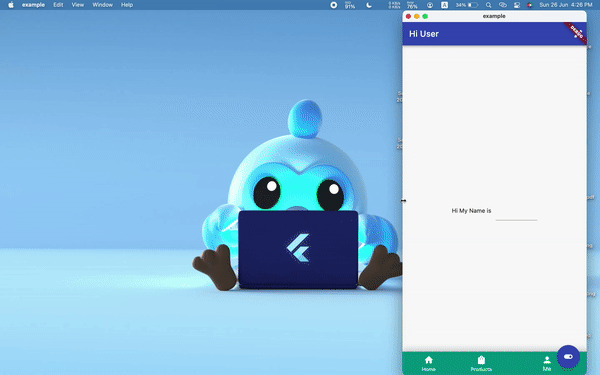Open the keyboard input source 'A' icon
The width and height of the screenshot is (600, 375).
(444, 5)
